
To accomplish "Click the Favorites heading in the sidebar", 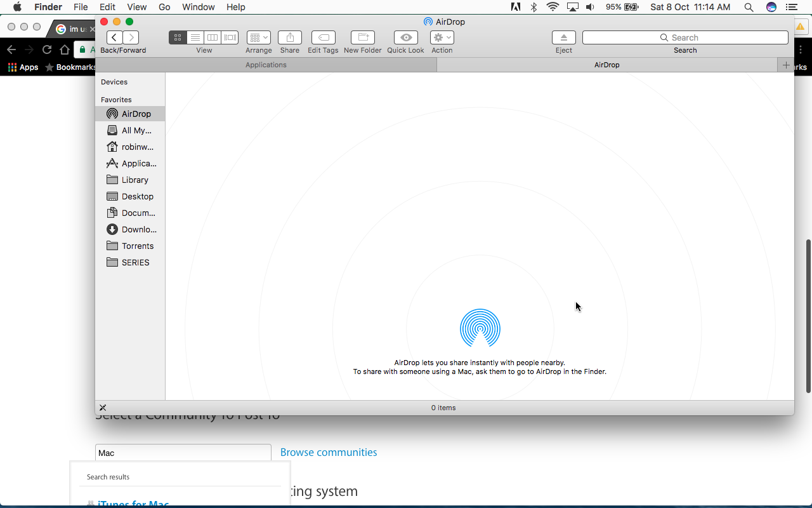I will click(116, 100).
